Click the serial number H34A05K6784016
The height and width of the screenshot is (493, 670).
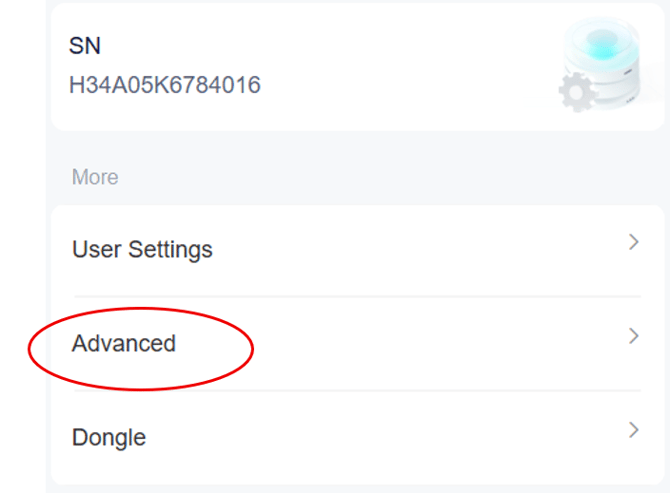(165, 85)
